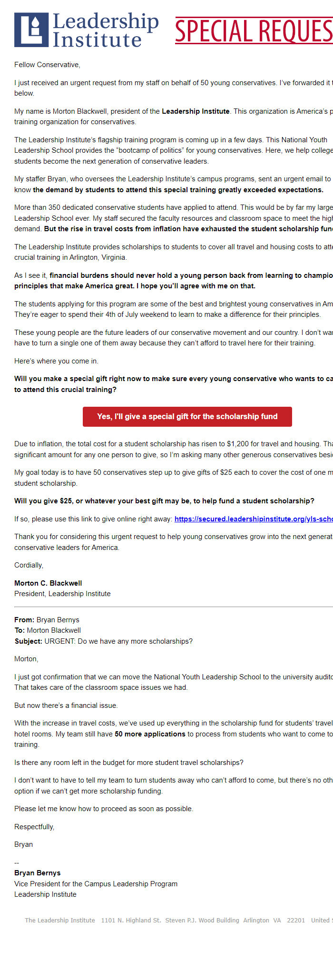Click the Leadership Institute torch logo icon

(31, 29)
